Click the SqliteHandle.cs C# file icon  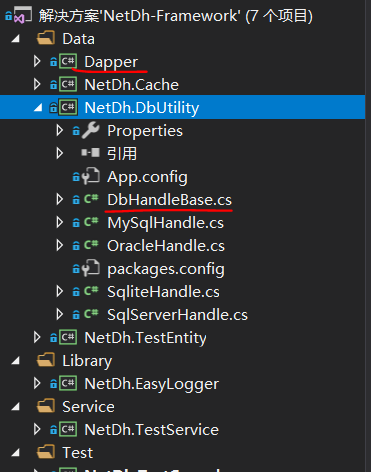click(x=91, y=291)
